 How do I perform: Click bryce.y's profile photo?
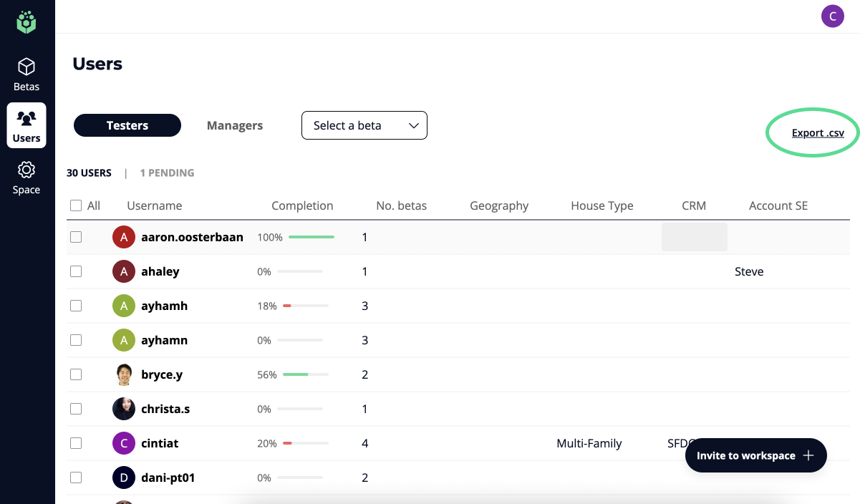124,374
